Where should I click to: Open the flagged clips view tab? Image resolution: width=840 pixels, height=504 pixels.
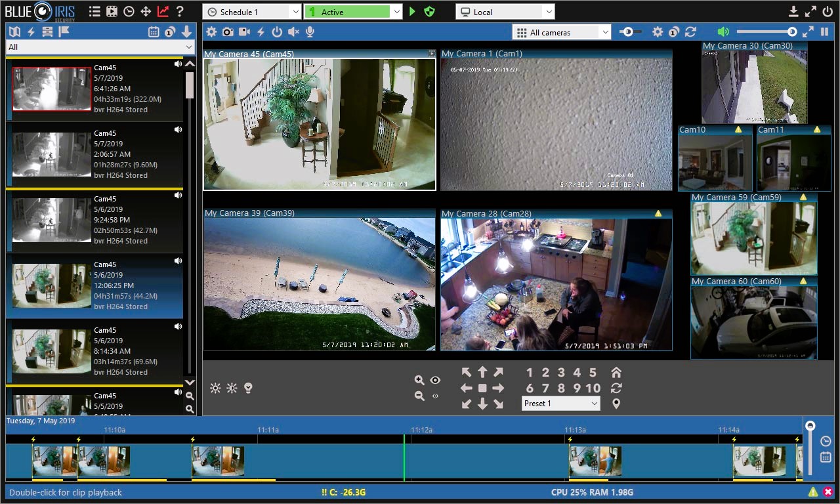click(x=64, y=31)
